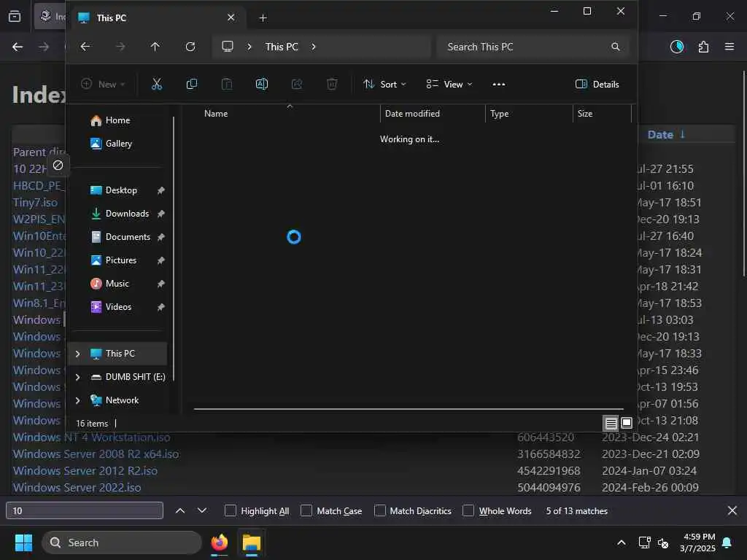Image resolution: width=747 pixels, height=560 pixels.
Task: Expand Network in navigation pane
Action: point(77,400)
